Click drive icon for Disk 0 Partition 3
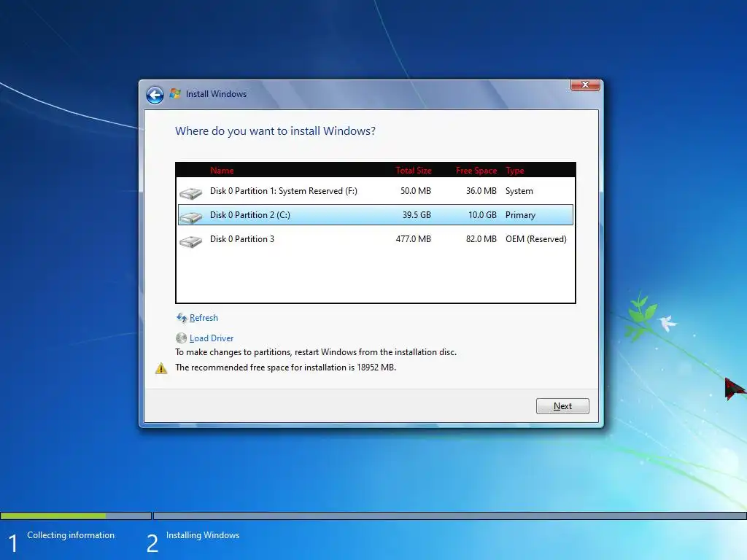Screen dimensions: 747x560 tap(190, 241)
